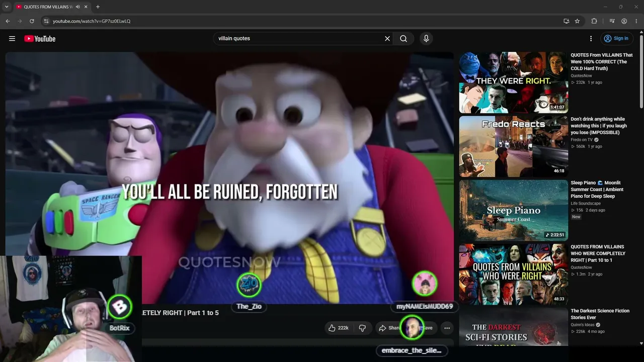Select the youtube.com URL in address bar
The height and width of the screenshot is (362, 644).
92,21
